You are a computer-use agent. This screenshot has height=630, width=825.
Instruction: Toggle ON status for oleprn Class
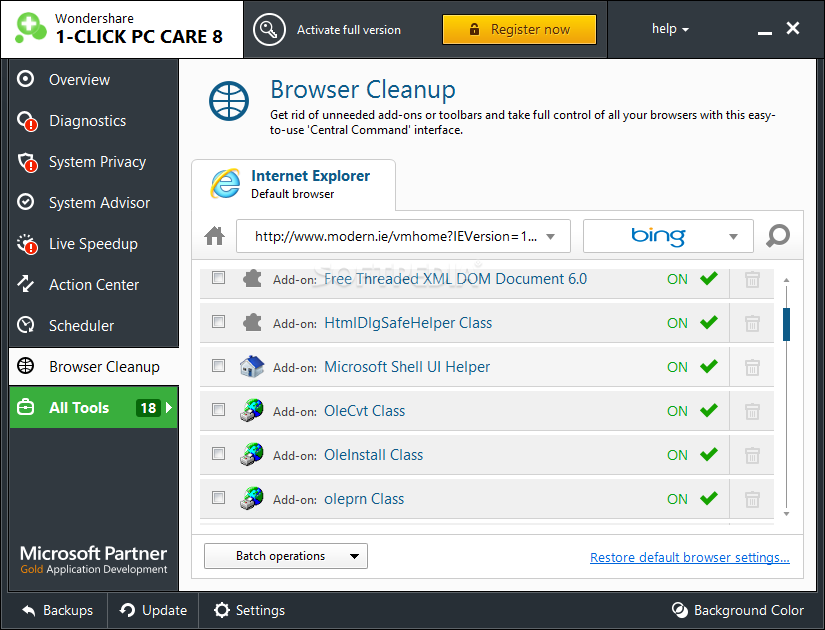coord(692,498)
